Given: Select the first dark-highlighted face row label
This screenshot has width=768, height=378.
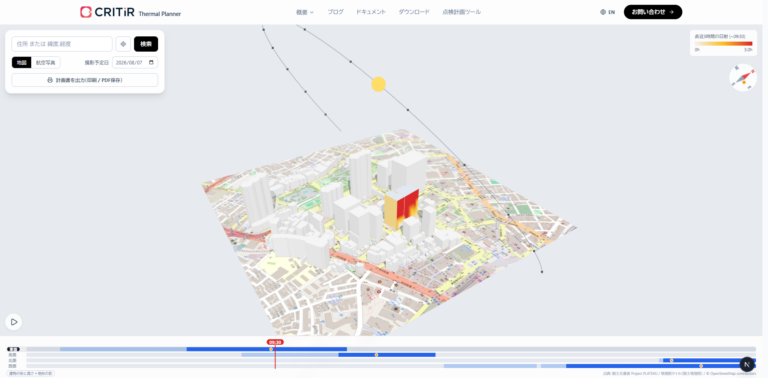Looking at the screenshot, I should tap(13, 349).
